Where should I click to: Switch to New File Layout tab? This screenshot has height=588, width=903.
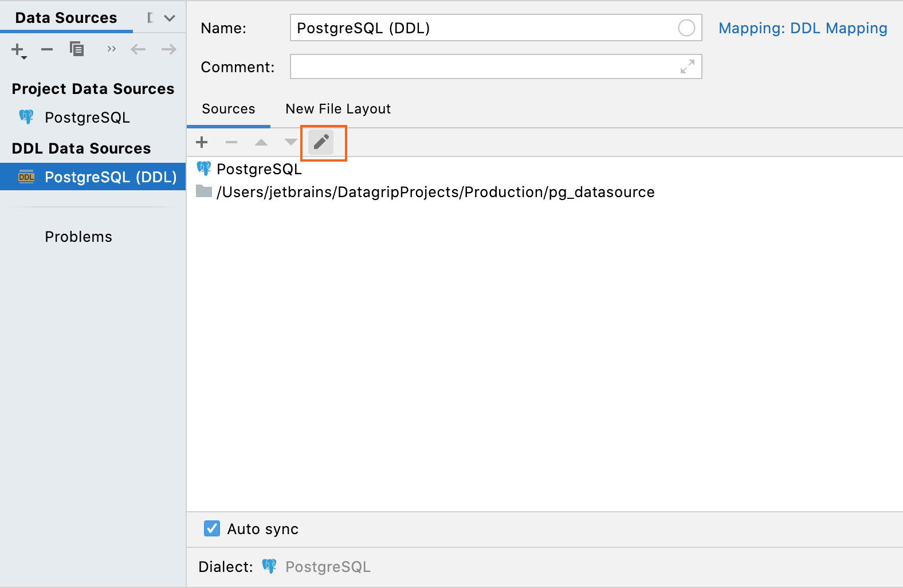[338, 109]
